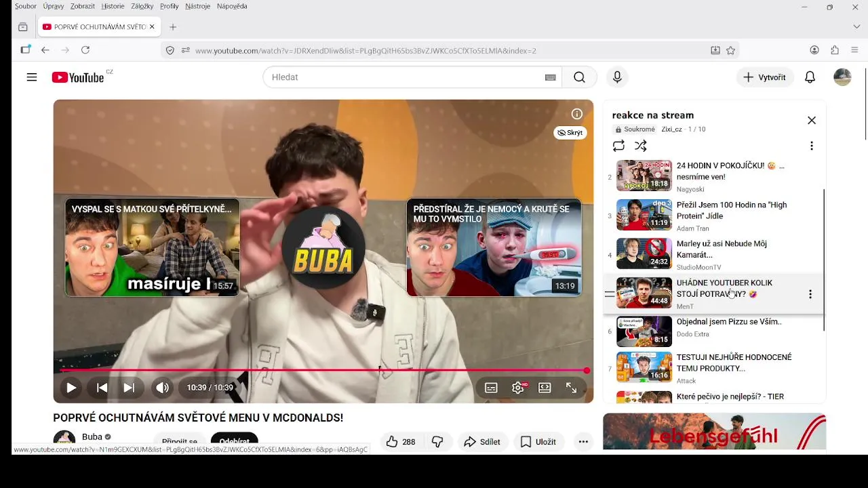
Task: Open the Nástroje menu
Action: click(198, 6)
